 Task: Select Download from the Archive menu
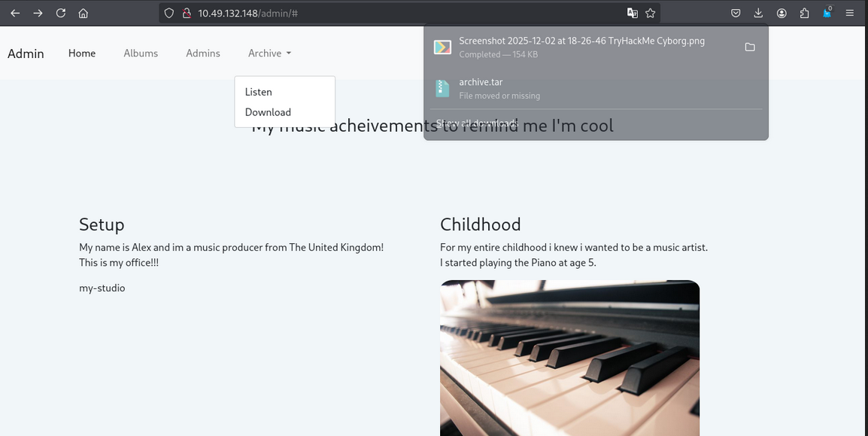click(x=268, y=112)
